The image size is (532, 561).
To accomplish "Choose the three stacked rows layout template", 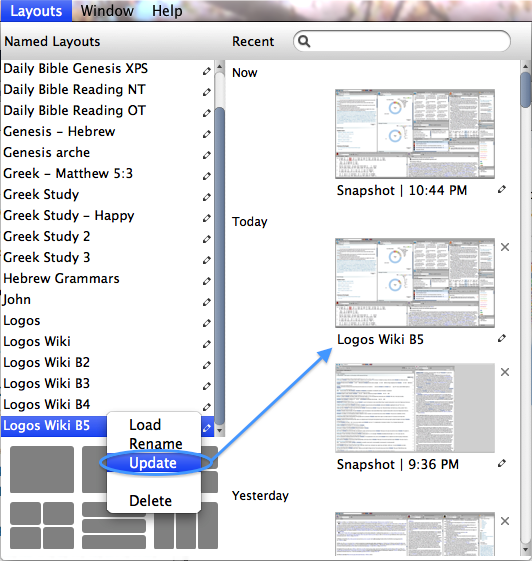I will 114,525.
